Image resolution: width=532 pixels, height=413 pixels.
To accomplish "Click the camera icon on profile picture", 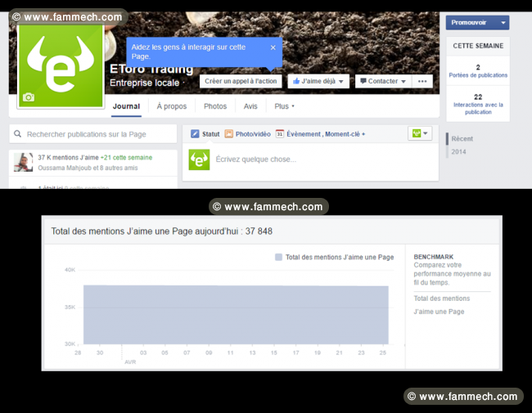I will (x=29, y=97).
